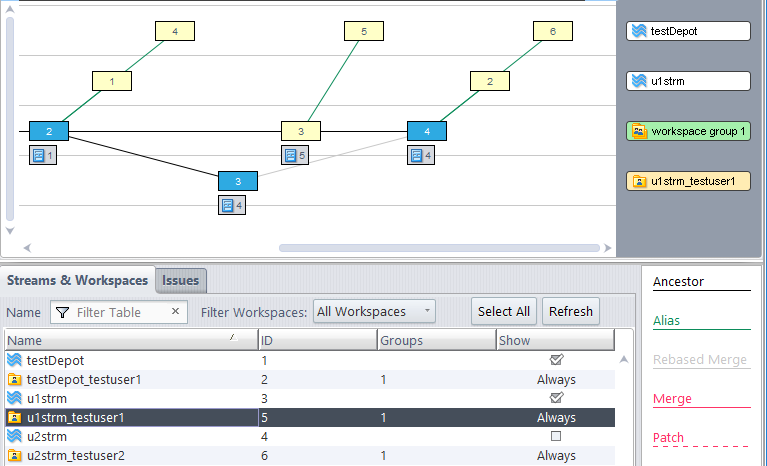The width and height of the screenshot is (767, 466).
Task: Enable the Show checkbox for u2strm
Action: (556, 436)
